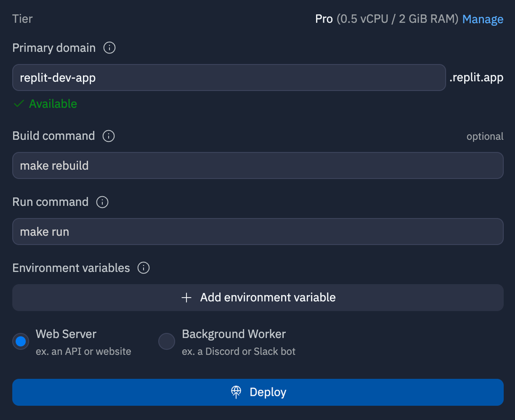The height and width of the screenshot is (420, 515).
Task: Focus the Run command input field
Action: (x=258, y=232)
